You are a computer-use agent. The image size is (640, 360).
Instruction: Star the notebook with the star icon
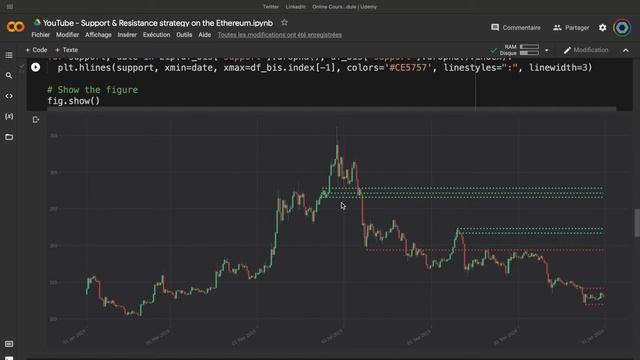pyautogui.click(x=284, y=23)
